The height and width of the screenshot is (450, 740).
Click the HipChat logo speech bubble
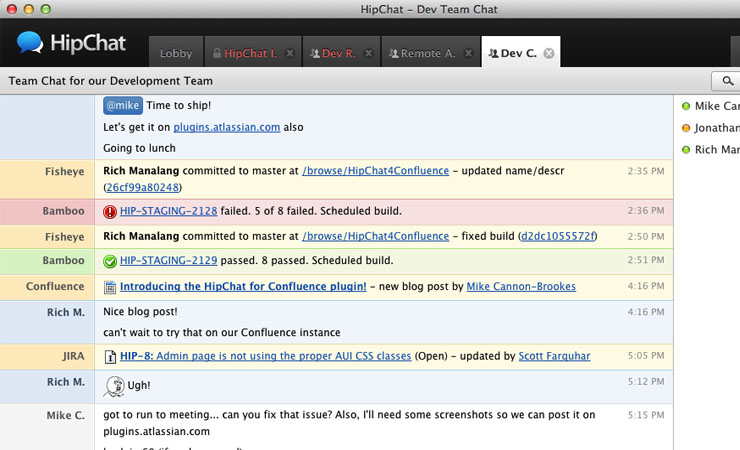tap(31, 42)
